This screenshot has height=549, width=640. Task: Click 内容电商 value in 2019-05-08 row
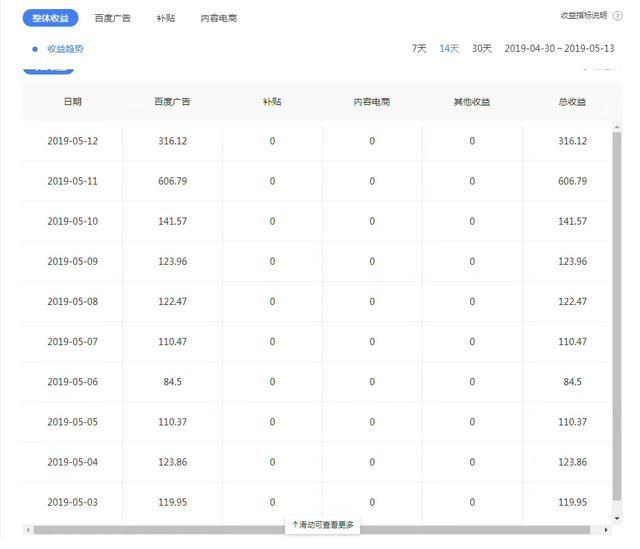pos(372,301)
